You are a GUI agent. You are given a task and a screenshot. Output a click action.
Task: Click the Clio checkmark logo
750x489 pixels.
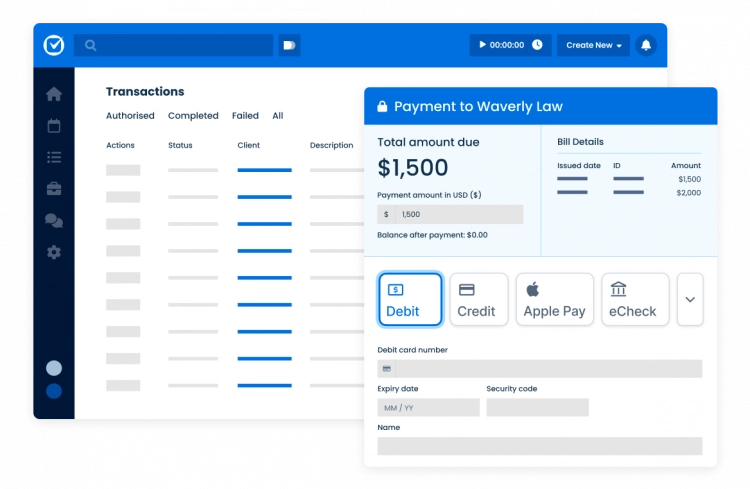tap(53, 45)
